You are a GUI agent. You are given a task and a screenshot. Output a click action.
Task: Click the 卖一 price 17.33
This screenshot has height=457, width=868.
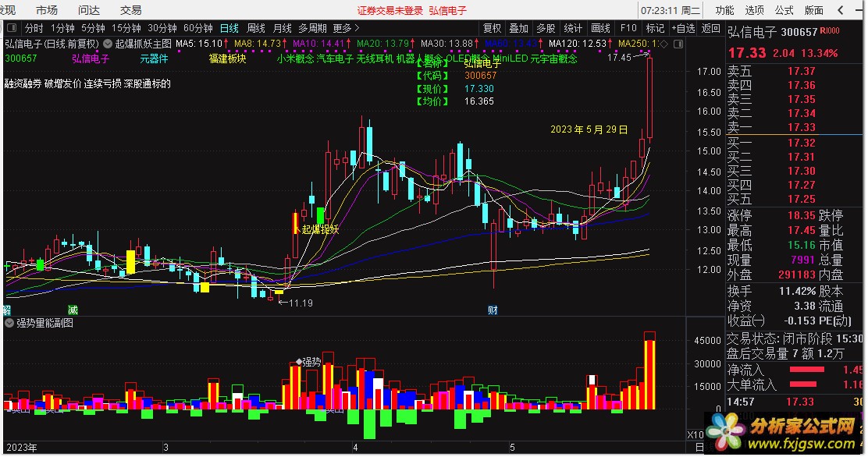tap(802, 126)
